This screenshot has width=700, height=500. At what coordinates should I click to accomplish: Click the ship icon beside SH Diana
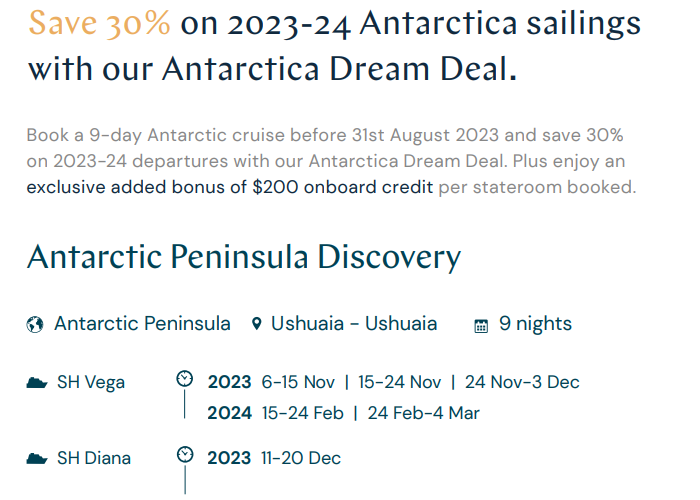pyautogui.click(x=37, y=458)
